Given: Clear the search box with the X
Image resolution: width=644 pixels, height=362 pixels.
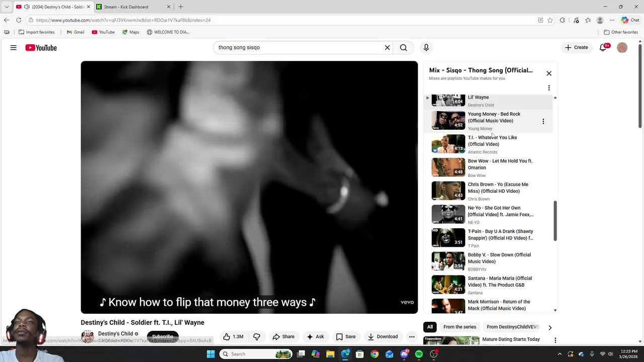Looking at the screenshot, I should [387, 48].
